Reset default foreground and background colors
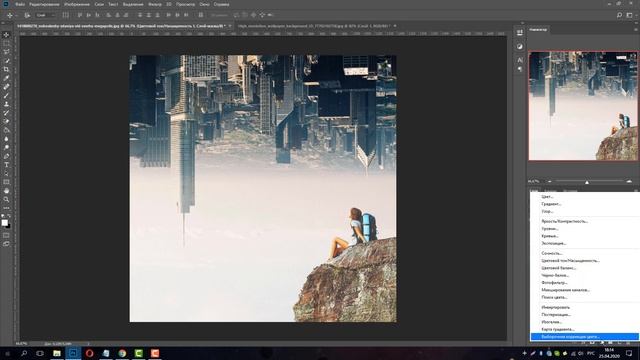Image resolution: width=640 pixels, height=360 pixels. 3,216
